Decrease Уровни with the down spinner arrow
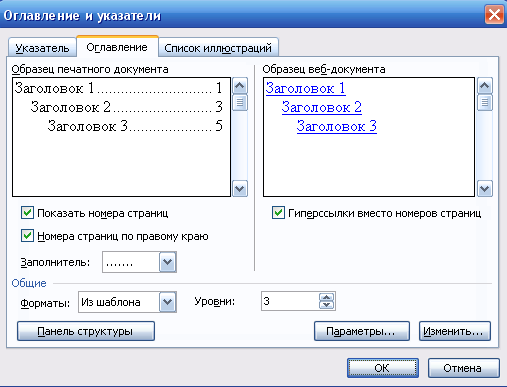This screenshot has width=507, height=387. coord(327,305)
